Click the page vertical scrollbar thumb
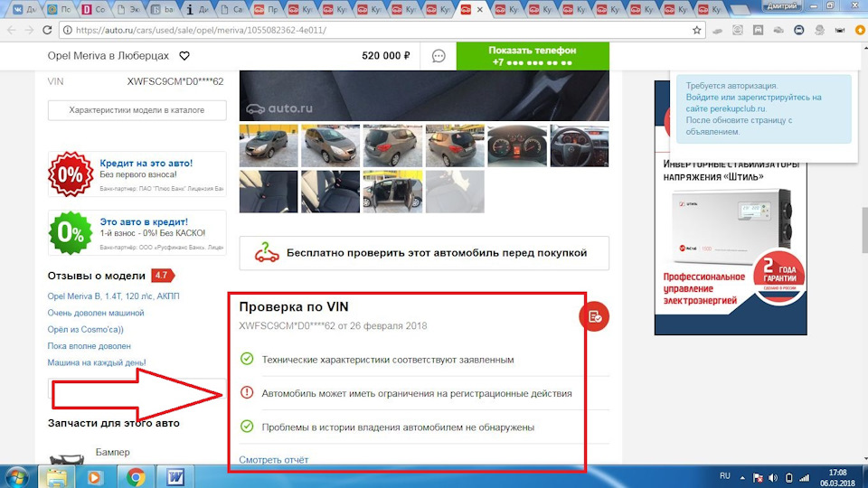 pyautogui.click(x=863, y=230)
